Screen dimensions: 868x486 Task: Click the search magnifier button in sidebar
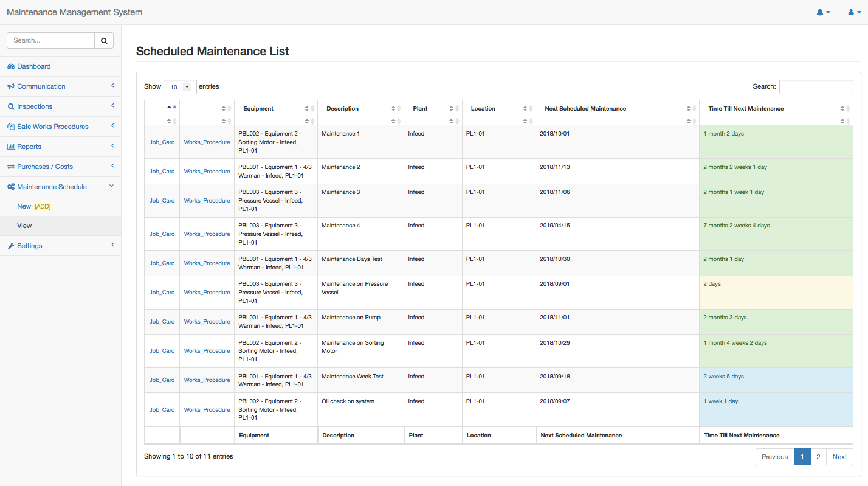click(x=103, y=41)
